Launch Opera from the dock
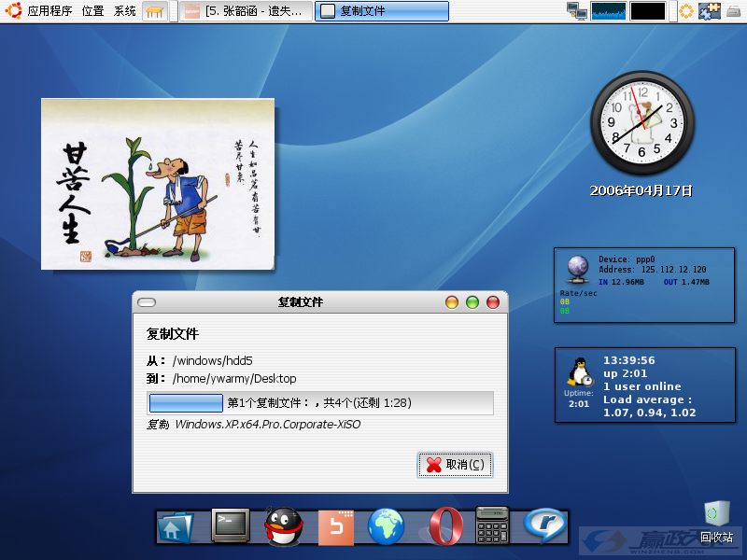This screenshot has height=560, width=747. pos(446,526)
